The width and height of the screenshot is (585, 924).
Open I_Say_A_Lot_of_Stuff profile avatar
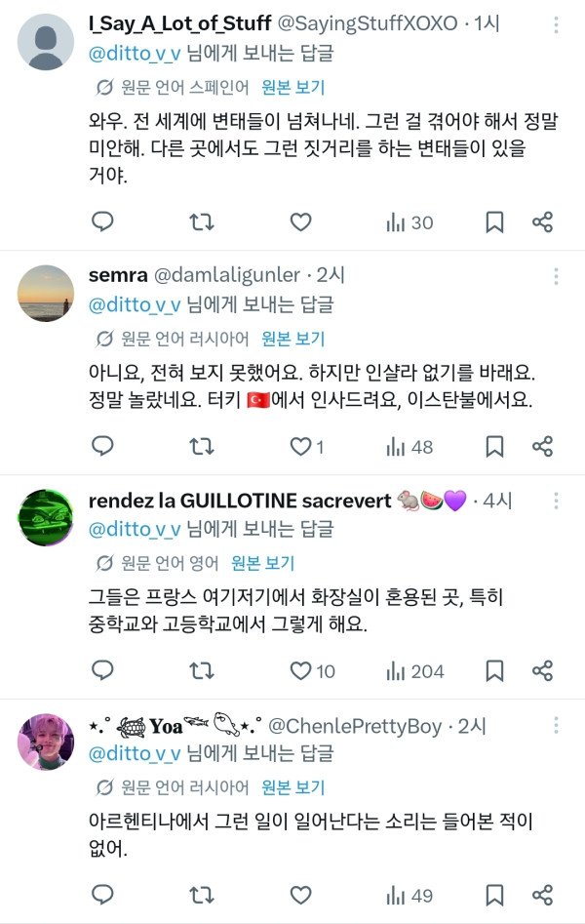pyautogui.click(x=46, y=42)
